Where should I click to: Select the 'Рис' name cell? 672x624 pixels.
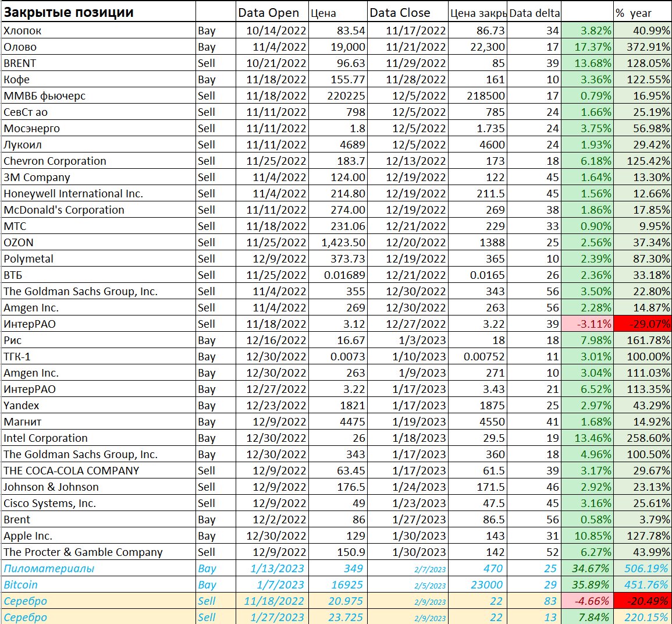[98, 340]
